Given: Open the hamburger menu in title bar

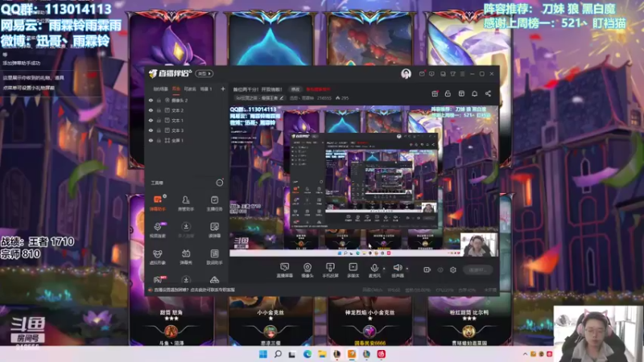Looking at the screenshot, I should tap(462, 74).
